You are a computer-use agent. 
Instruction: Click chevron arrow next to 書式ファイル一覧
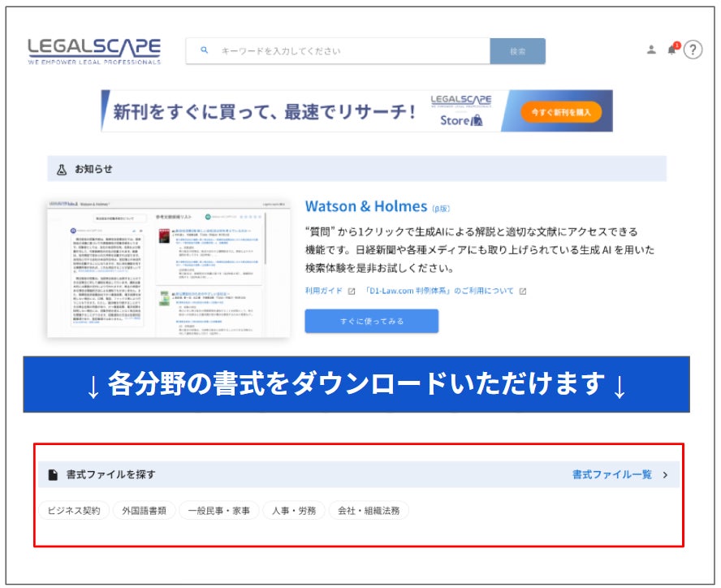665,475
